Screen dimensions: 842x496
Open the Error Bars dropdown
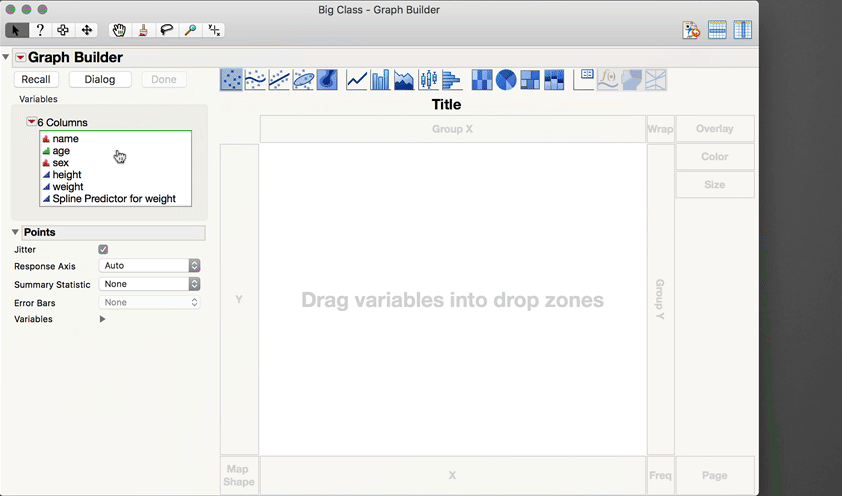[149, 302]
